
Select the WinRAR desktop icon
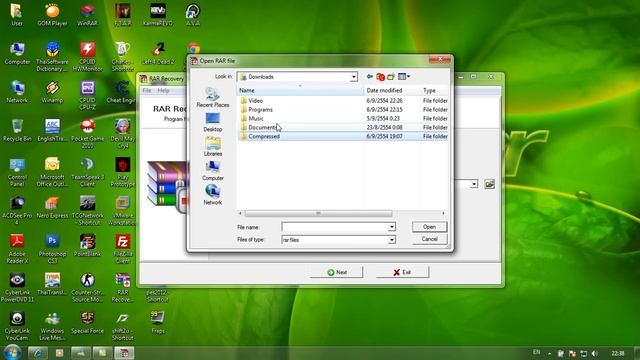(x=87, y=16)
